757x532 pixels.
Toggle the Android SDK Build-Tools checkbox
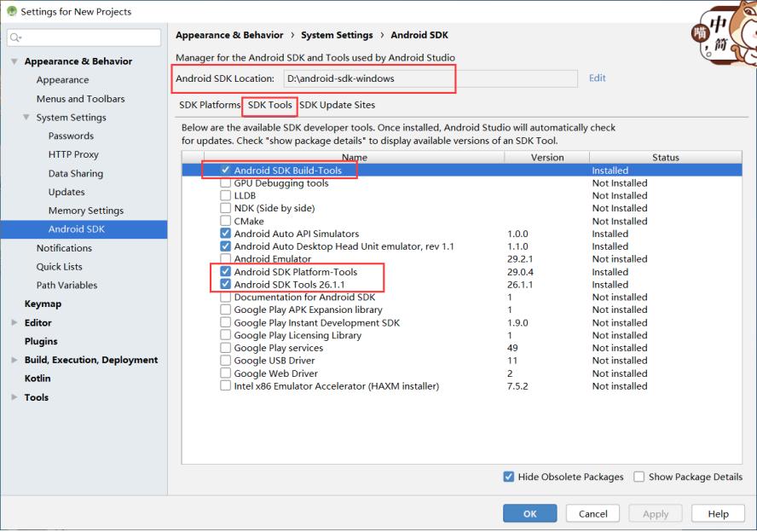(x=225, y=170)
